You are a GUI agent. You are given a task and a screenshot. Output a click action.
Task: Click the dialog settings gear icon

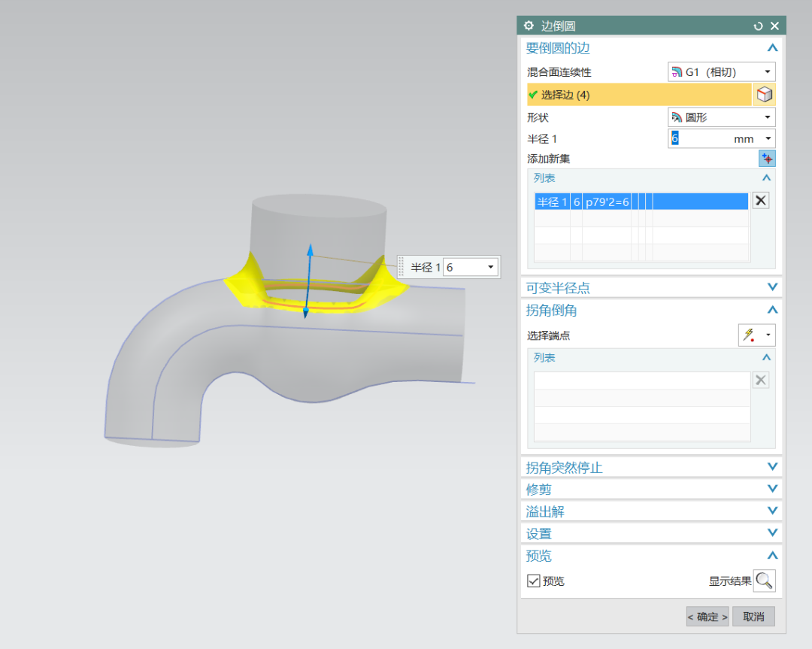click(529, 26)
